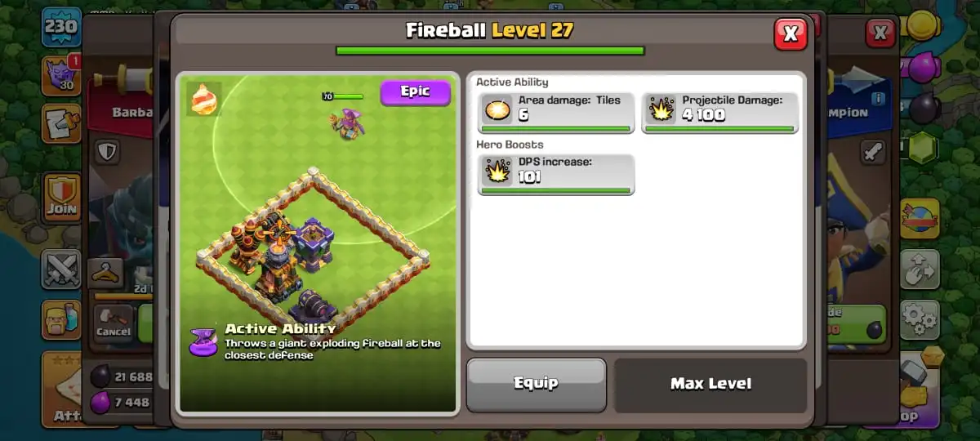Tap the sword icon on right panel
Screen dimensions: 980x441
point(873,152)
